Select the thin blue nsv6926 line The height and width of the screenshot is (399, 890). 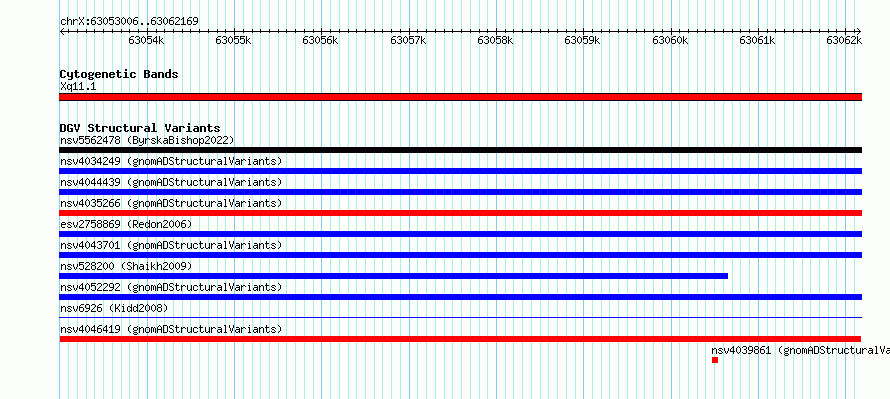460,318
